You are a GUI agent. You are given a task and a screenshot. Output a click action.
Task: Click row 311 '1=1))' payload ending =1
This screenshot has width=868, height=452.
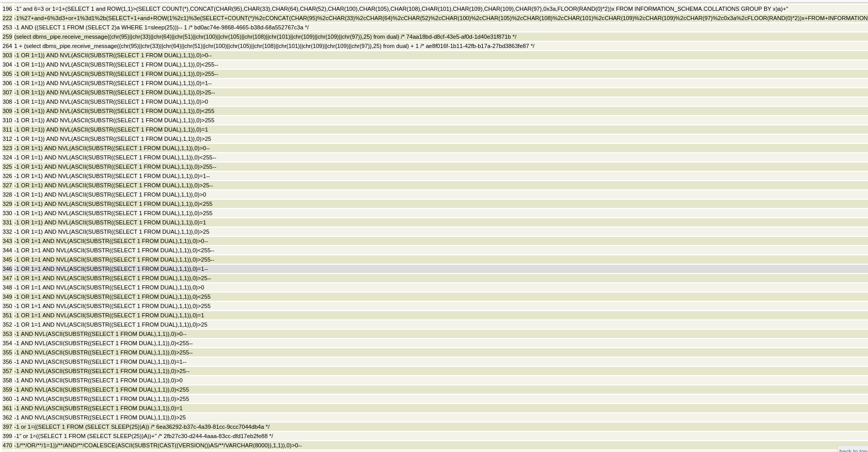pos(111,130)
